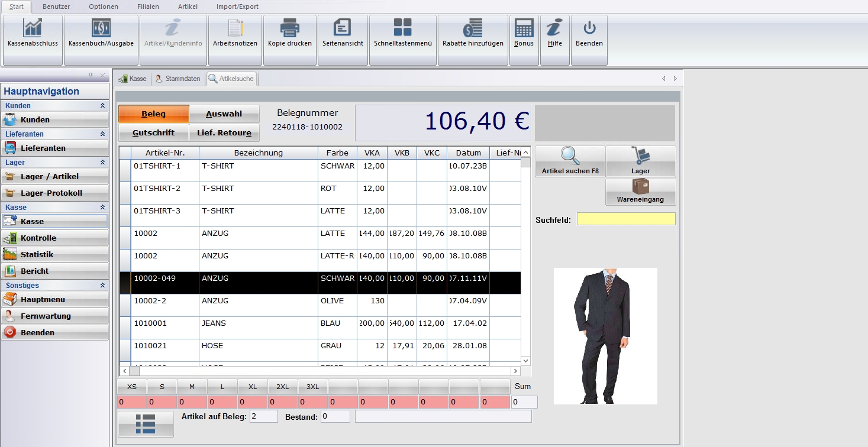Click the Rabatte hinzufügen icon
The height and width of the screenshot is (447, 868).
(472, 28)
